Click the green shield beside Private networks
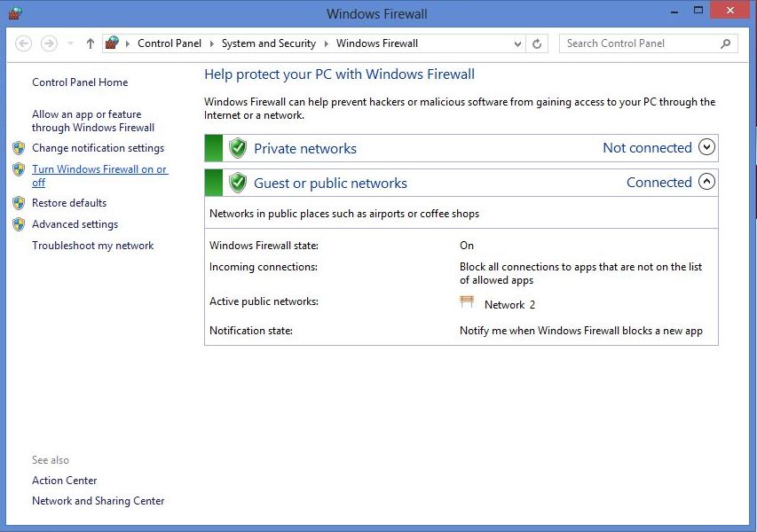757x532 pixels. point(237,148)
